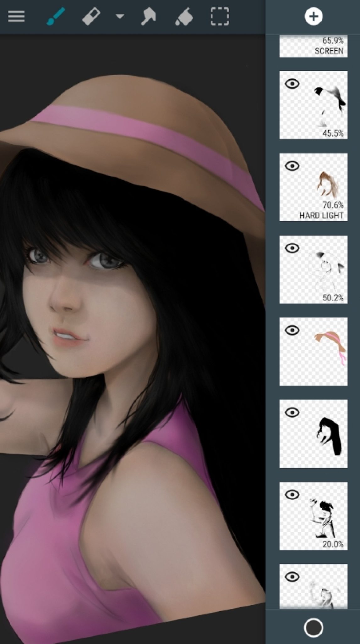Viewport: 360px width, 644px height.
Task: Select the Brush tool
Action: (x=56, y=16)
